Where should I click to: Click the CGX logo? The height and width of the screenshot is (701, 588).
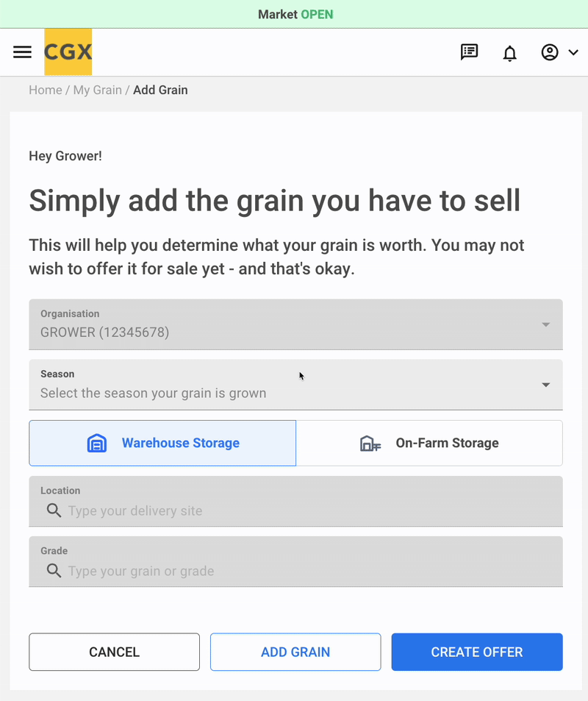tap(68, 52)
